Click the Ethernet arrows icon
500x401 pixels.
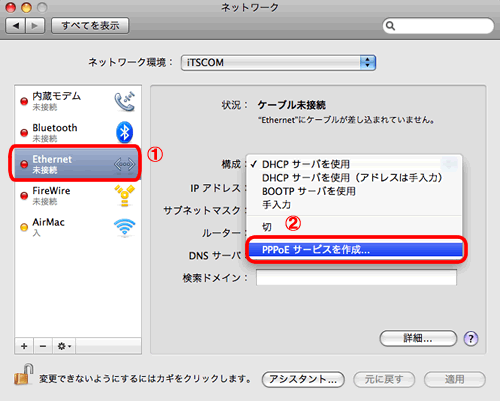pyautogui.click(x=124, y=164)
